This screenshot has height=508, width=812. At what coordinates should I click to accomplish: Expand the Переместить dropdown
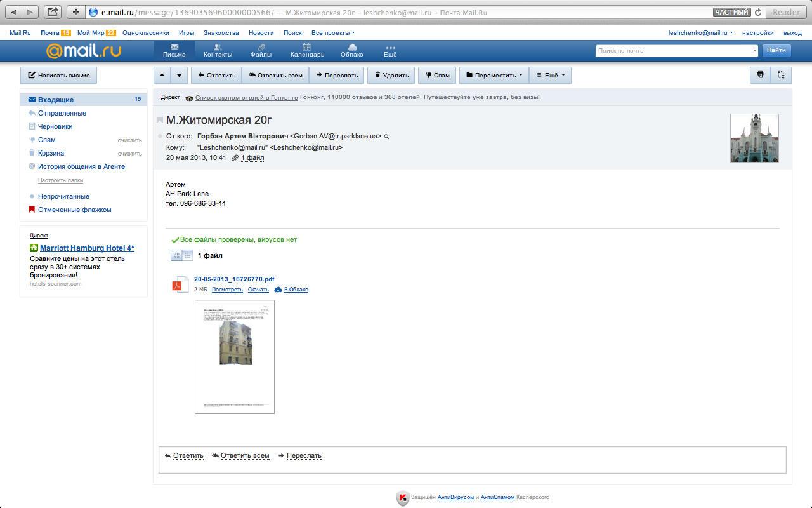(494, 75)
